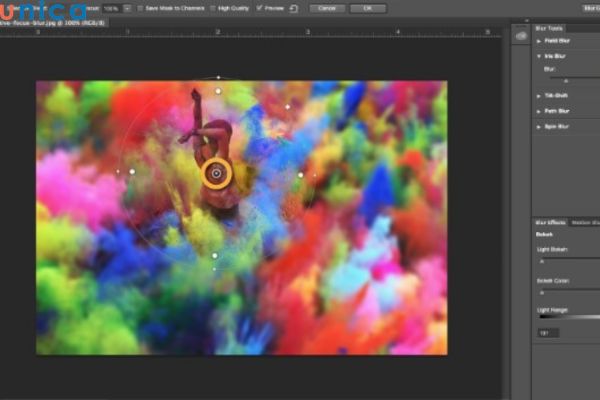Click the Bokeh heading text
The image size is (600, 400).
544,234
